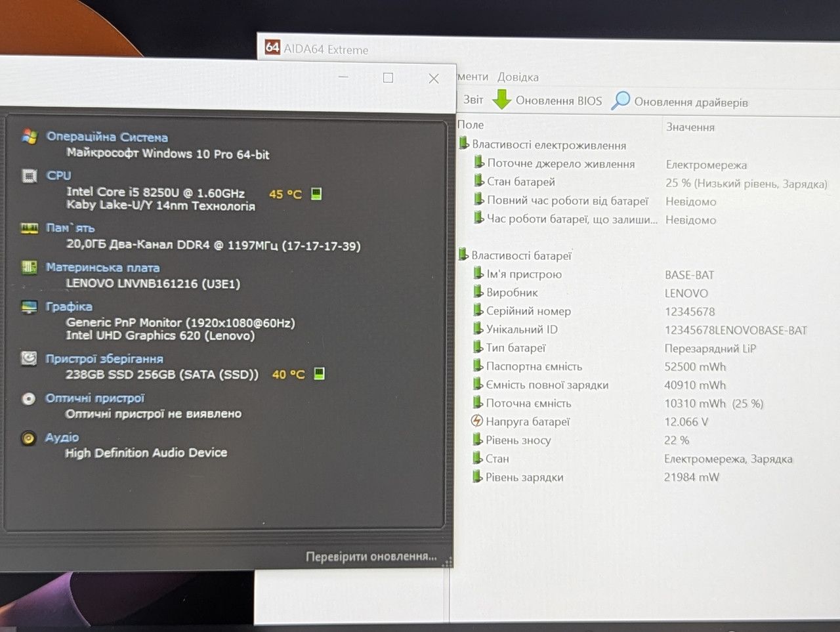This screenshot has width=840, height=632.
Task: Click the icon beside Паспортна ємність
Action: (x=478, y=366)
